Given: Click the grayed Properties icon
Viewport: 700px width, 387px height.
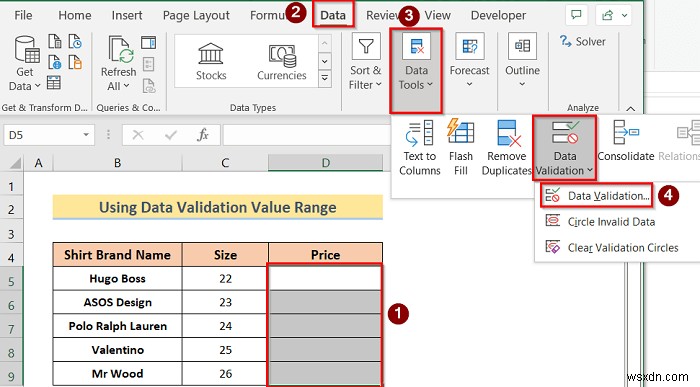Looking at the screenshot, I should pyautogui.click(x=148, y=64).
